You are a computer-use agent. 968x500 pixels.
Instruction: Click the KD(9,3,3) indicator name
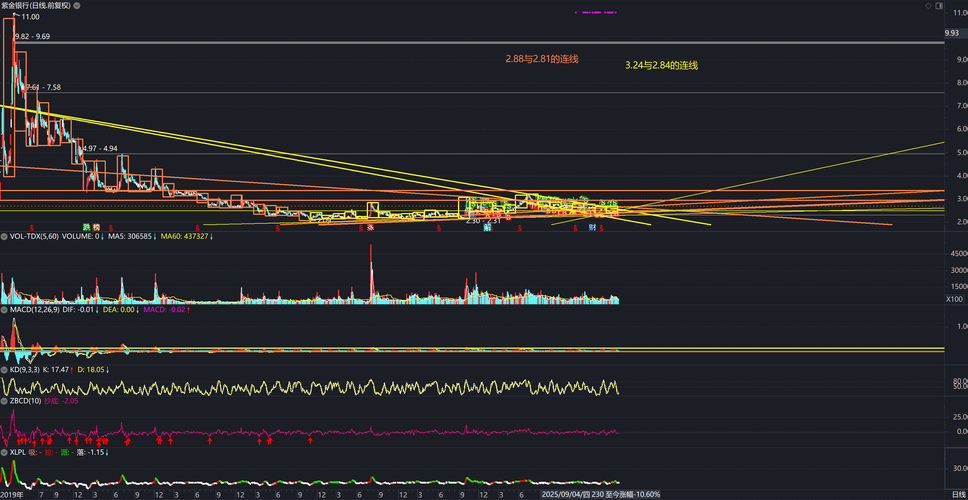coord(24,370)
